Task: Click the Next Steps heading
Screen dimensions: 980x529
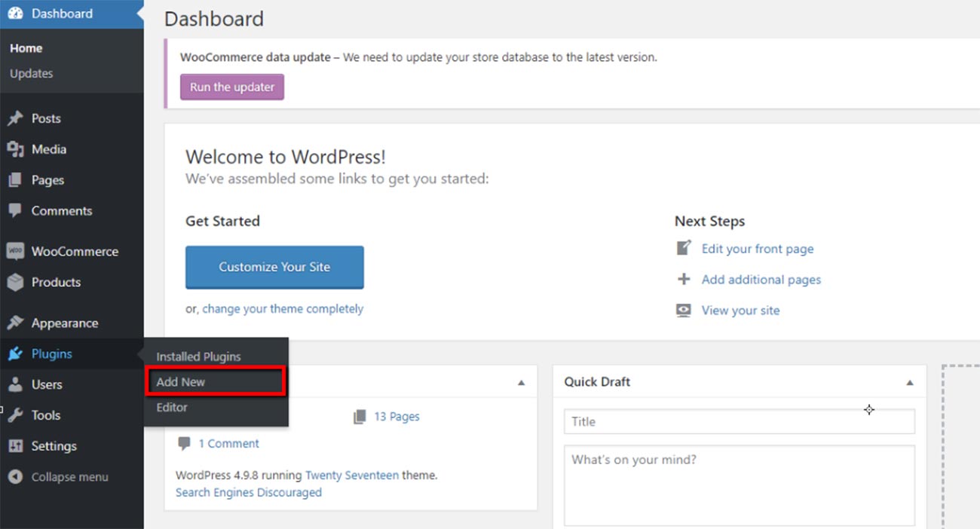Action: click(709, 221)
